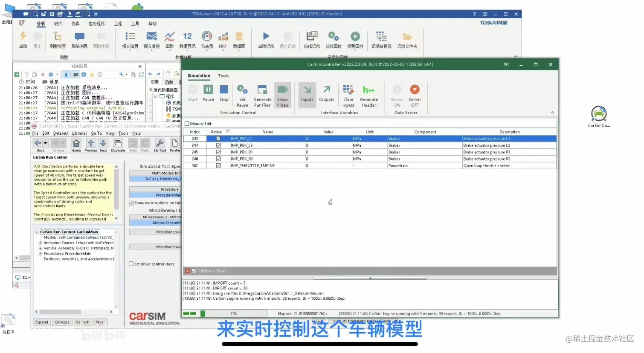Collapse the 程序 tree node
The image size is (644, 353).
(156, 96)
